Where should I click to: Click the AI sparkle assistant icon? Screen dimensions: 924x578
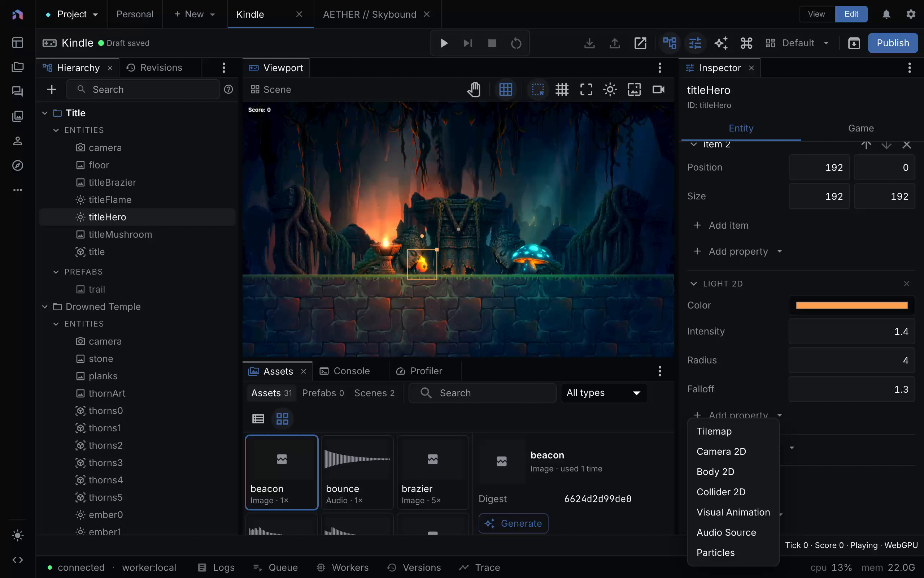click(720, 43)
